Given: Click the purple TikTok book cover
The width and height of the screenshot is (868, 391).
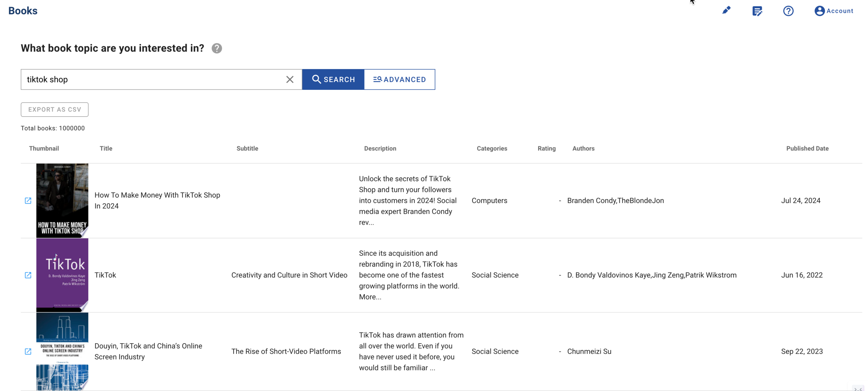Looking at the screenshot, I should click(x=62, y=275).
